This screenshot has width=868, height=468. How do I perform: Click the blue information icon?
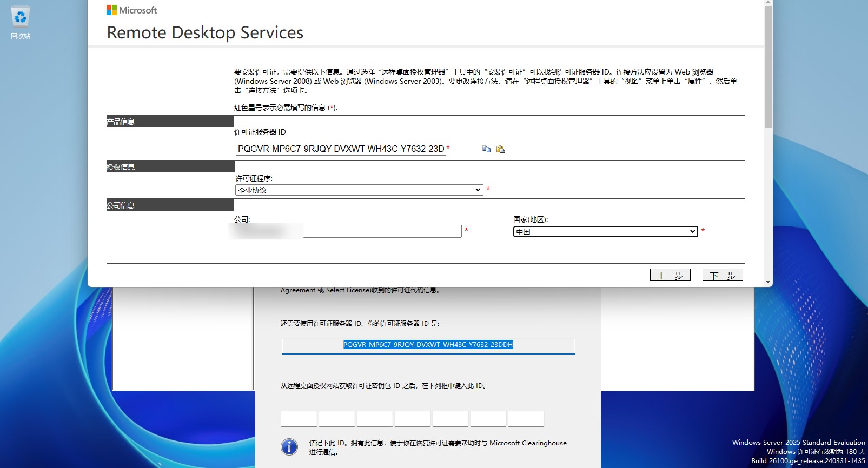(x=289, y=447)
